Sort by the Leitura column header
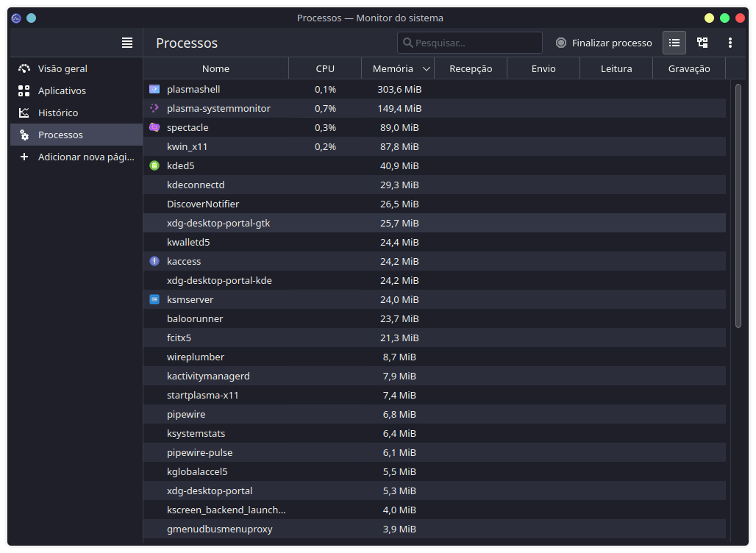Screen dimensions: 756x553 click(616, 68)
